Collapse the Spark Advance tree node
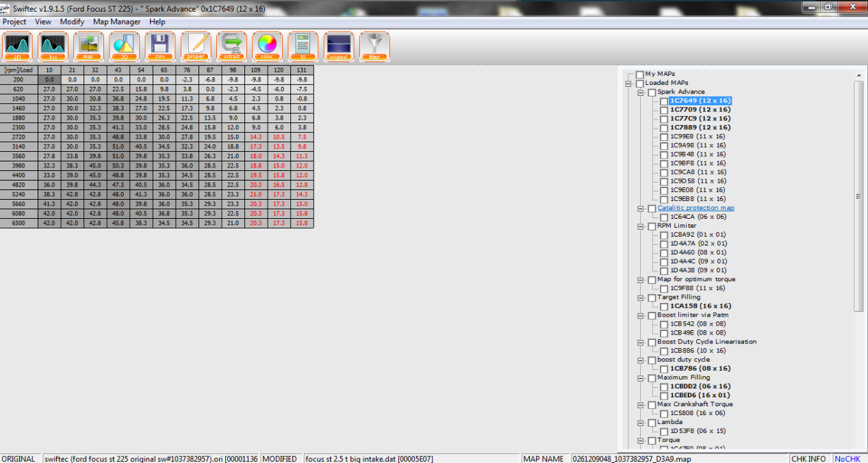Image resolution: width=868 pixels, height=463 pixels. pyautogui.click(x=641, y=92)
